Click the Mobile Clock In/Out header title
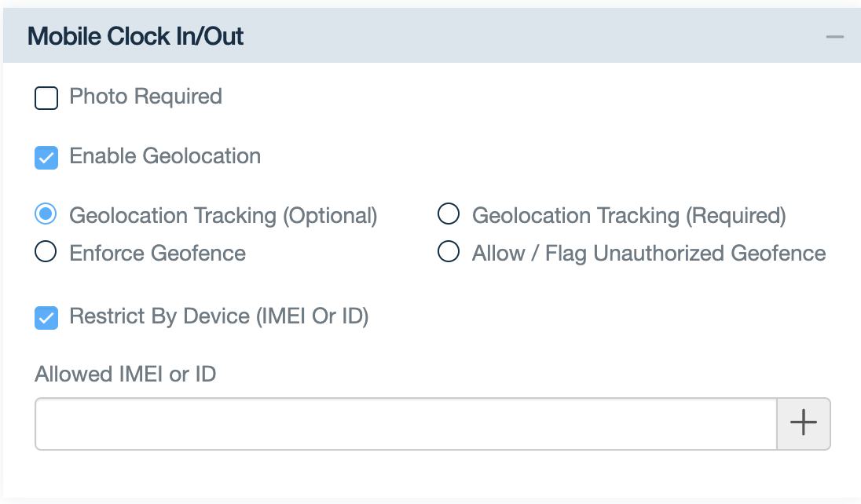 coord(135,36)
